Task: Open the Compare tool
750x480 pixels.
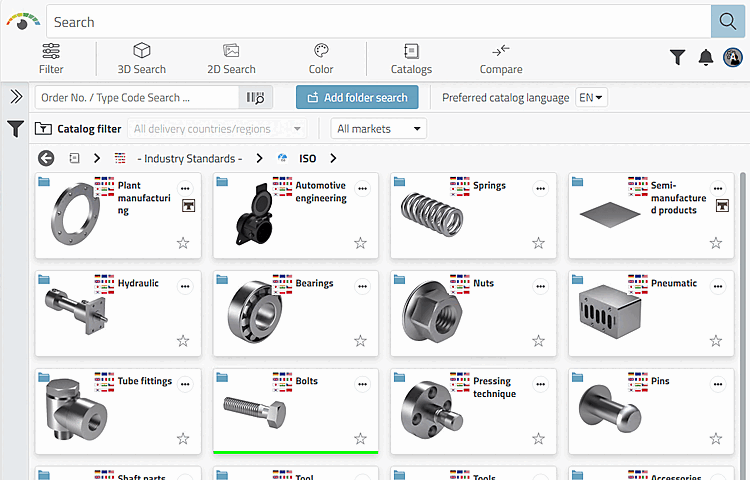Action: pos(501,58)
